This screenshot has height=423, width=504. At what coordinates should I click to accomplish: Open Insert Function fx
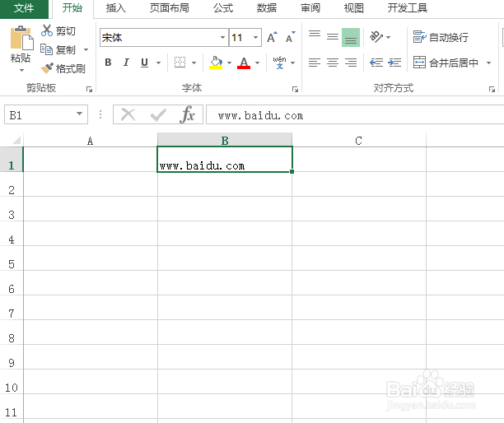click(x=188, y=114)
